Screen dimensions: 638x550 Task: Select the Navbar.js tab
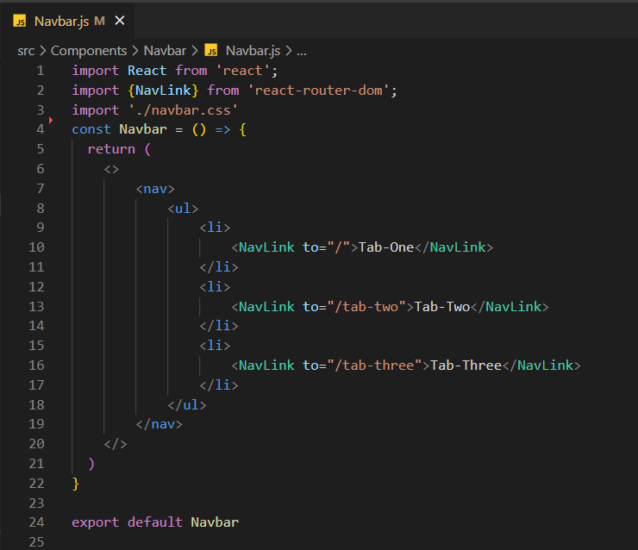point(61,20)
